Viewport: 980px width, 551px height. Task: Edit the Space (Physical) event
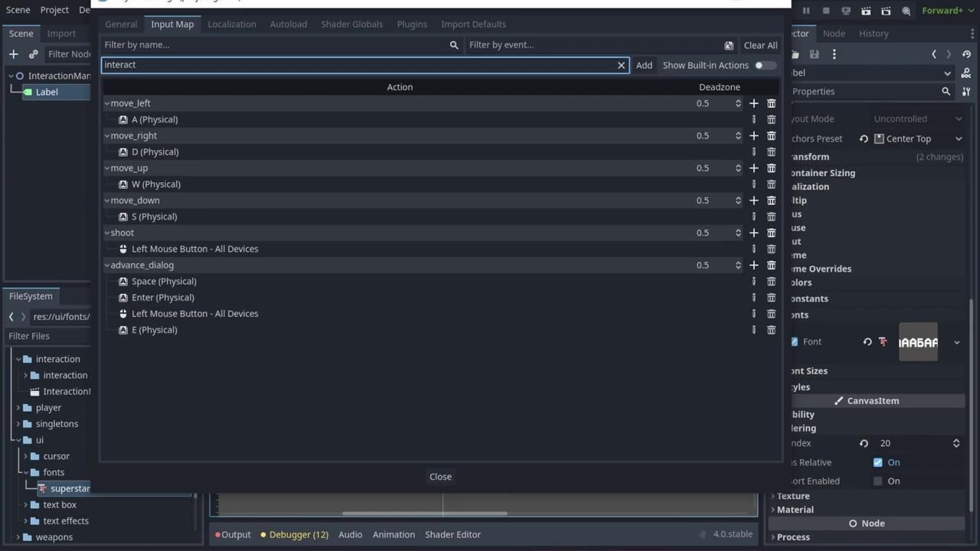[x=753, y=282]
